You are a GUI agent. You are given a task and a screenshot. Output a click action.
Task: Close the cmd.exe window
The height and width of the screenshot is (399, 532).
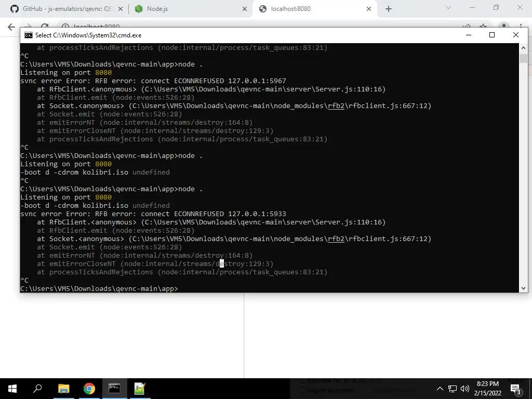pos(516,35)
